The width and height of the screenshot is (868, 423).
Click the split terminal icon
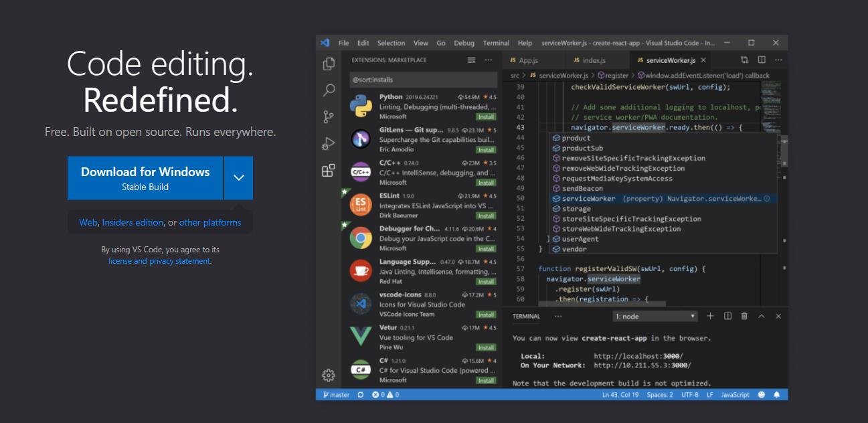(x=727, y=316)
